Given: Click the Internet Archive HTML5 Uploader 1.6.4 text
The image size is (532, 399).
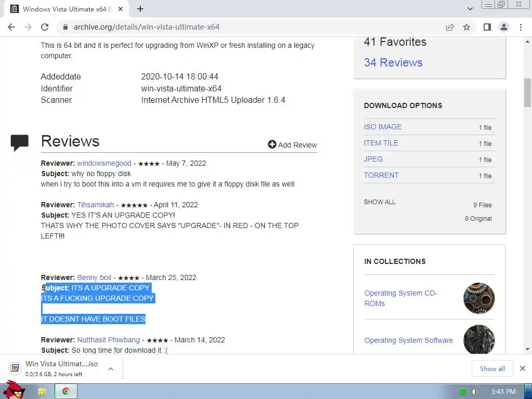Looking at the screenshot, I should pyautogui.click(x=213, y=100).
